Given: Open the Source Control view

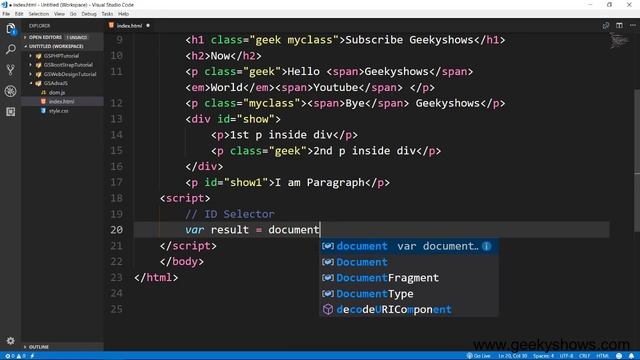Looking at the screenshot, I should (11, 70).
